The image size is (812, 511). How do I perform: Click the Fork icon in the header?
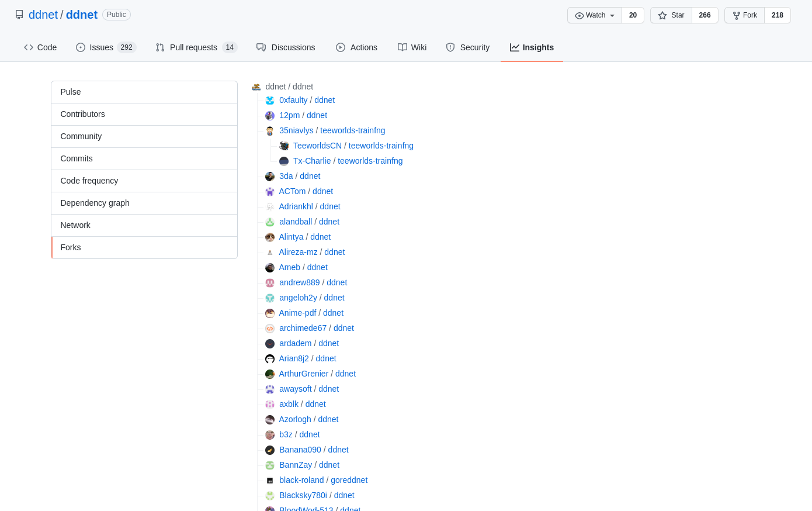pyautogui.click(x=737, y=15)
